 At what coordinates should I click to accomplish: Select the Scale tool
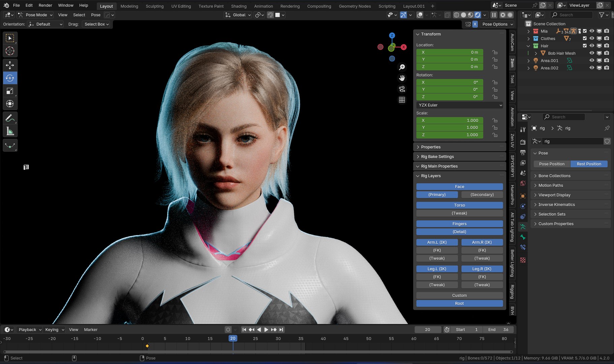coord(10,91)
